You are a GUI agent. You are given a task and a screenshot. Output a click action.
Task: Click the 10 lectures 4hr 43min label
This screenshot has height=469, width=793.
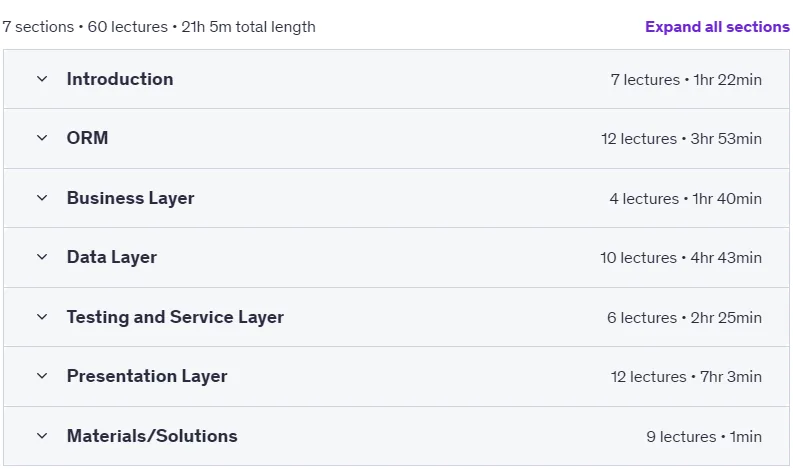[x=681, y=258]
